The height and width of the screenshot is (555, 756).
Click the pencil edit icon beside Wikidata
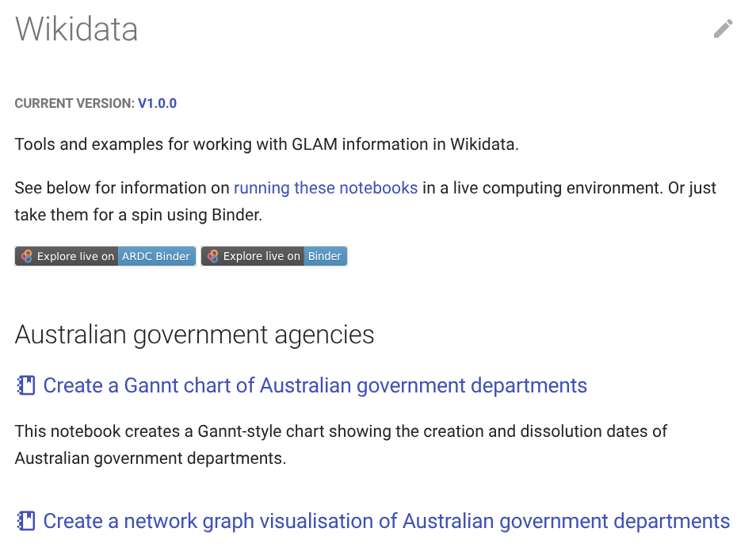[x=724, y=29]
